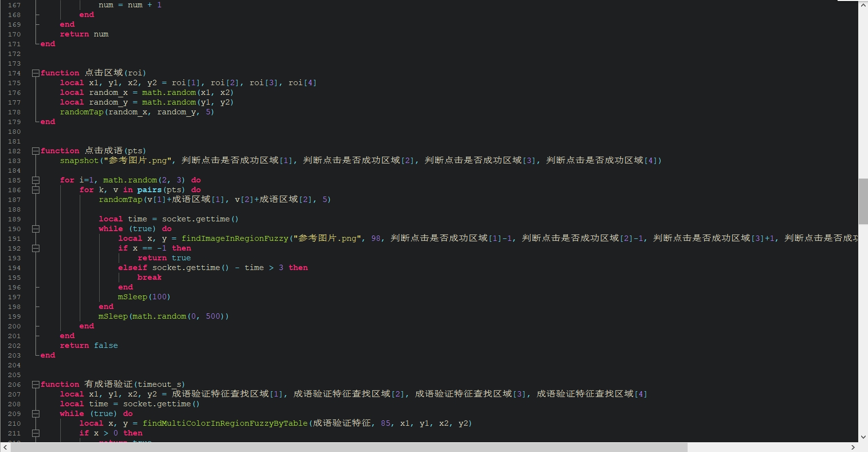
Task: Click 'num = num + 1' on line 167
Action: (130, 5)
